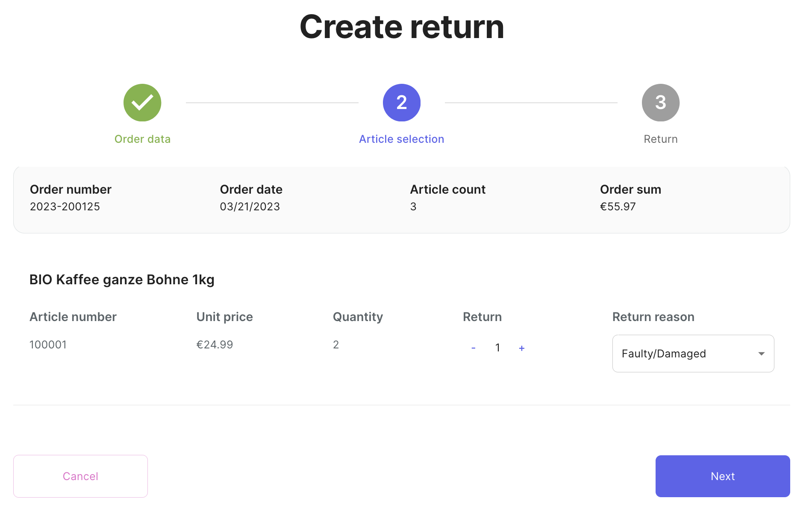812x513 pixels.
Task: Click article number 100001
Action: 48,345
